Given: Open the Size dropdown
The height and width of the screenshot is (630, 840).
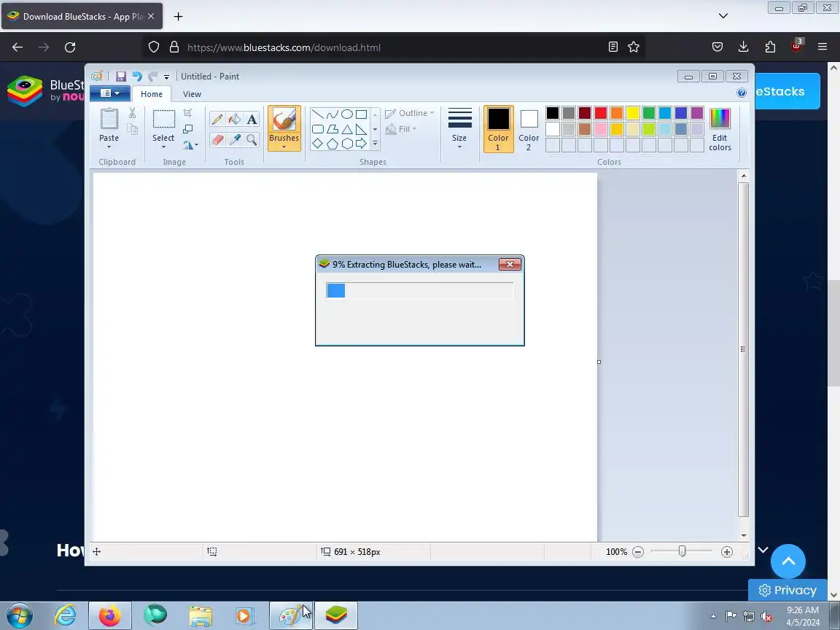Looking at the screenshot, I should pyautogui.click(x=459, y=129).
